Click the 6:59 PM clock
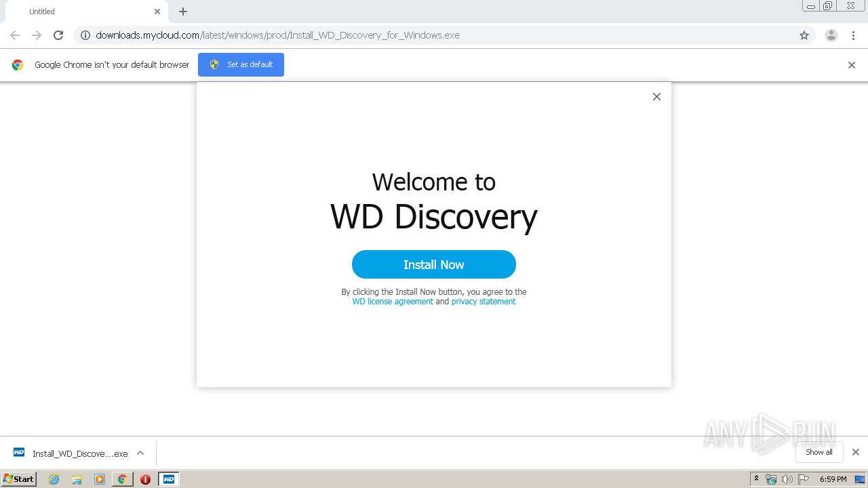The width and height of the screenshot is (868, 488). (x=833, y=479)
